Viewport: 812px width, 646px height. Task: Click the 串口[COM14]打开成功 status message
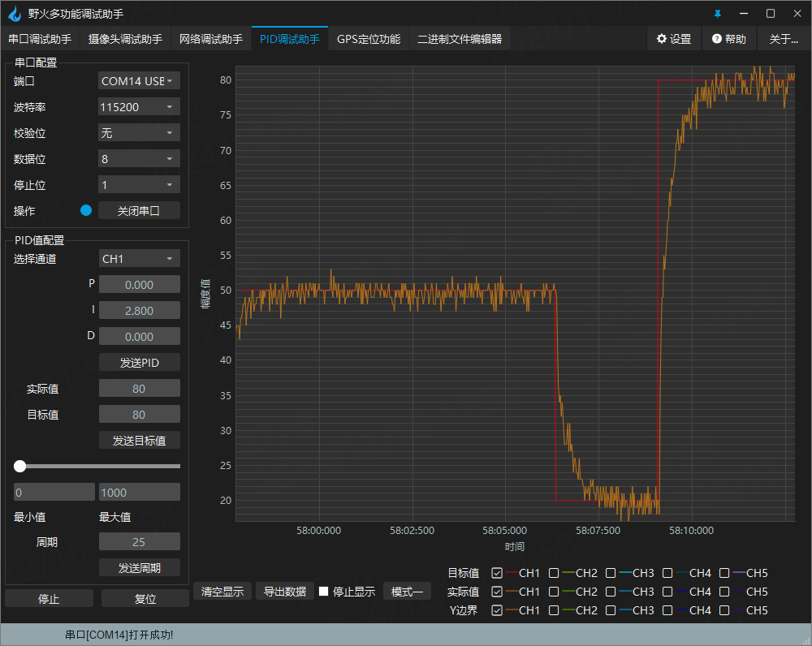(x=119, y=635)
